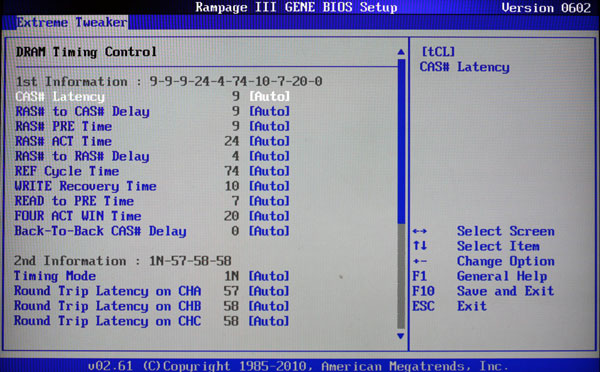Click the blue scrollbar thumb
Screen dimensions: 600x372
pos(401,141)
